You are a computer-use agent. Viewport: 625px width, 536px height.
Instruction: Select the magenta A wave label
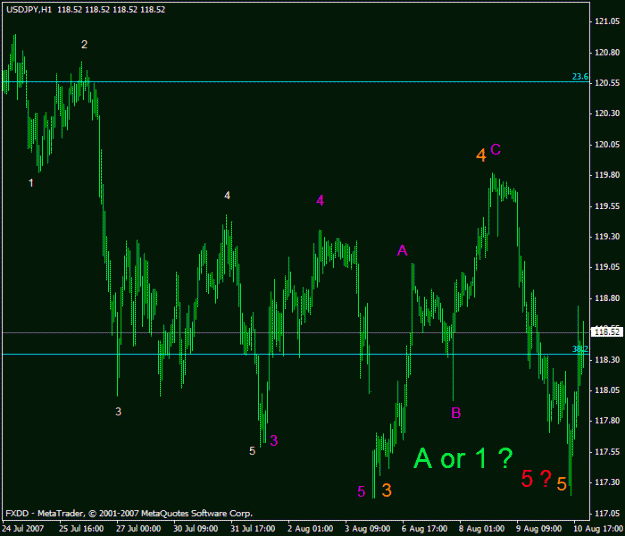(x=402, y=250)
